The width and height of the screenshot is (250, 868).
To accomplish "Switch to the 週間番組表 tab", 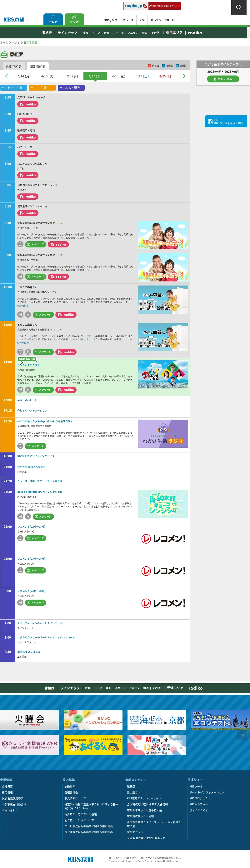I will (14, 66).
